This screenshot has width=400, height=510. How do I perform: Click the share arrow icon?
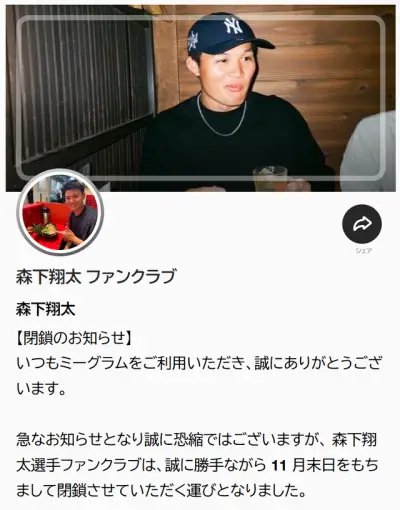(362, 224)
